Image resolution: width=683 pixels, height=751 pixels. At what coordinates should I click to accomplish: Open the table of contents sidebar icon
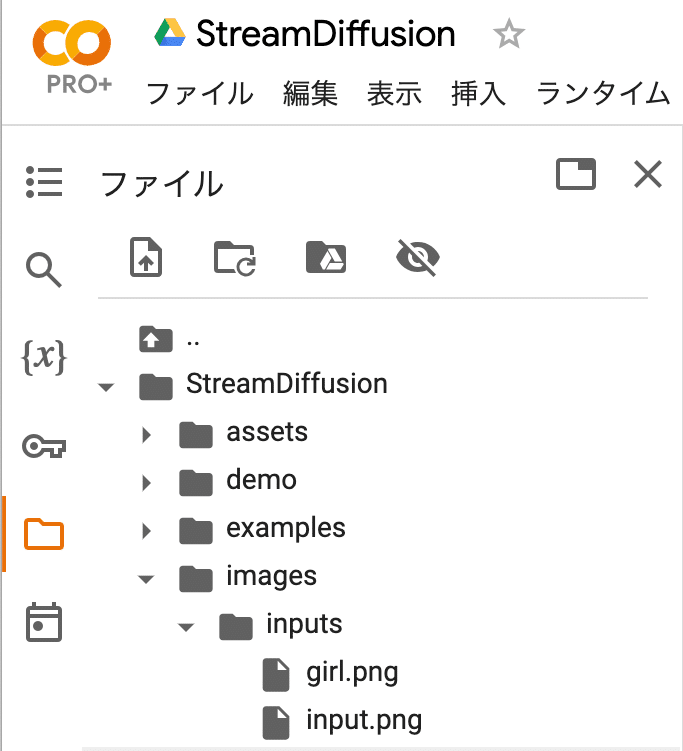tap(43, 182)
